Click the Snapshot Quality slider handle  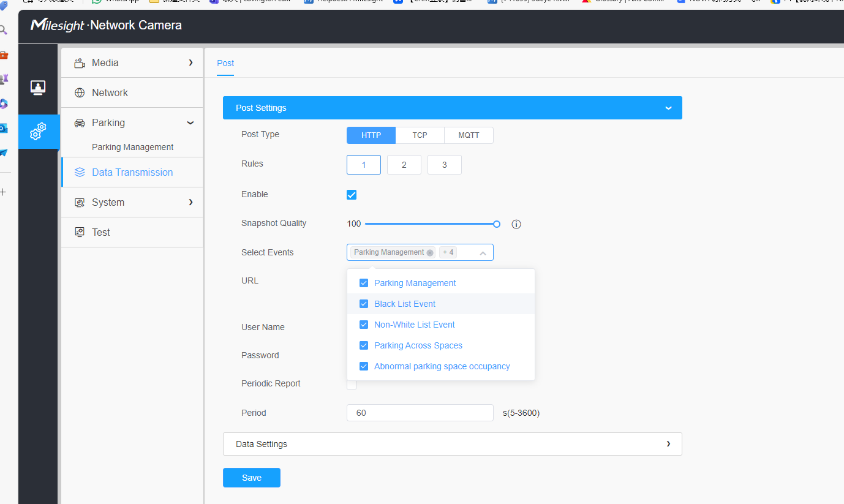click(x=497, y=224)
